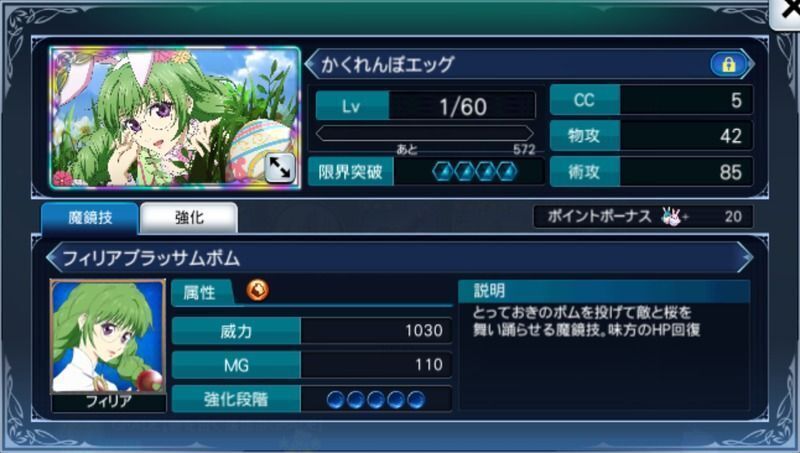Click the first 限界突破 hexagon gem
800x453 pixels.
click(x=443, y=172)
